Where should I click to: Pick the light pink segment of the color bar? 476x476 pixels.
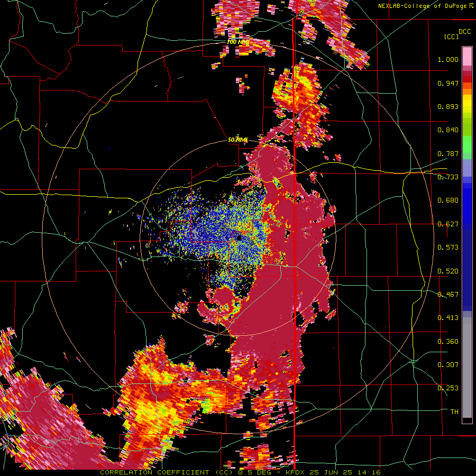tap(467, 56)
